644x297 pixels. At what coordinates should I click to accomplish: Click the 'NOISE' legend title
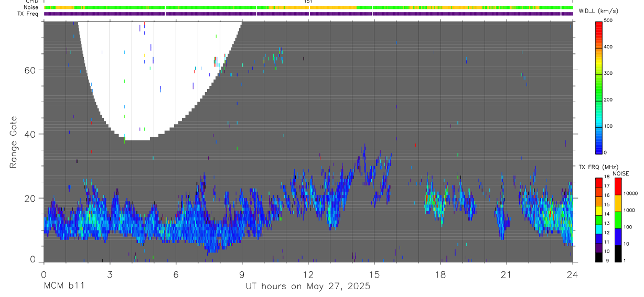pyautogui.click(x=621, y=174)
